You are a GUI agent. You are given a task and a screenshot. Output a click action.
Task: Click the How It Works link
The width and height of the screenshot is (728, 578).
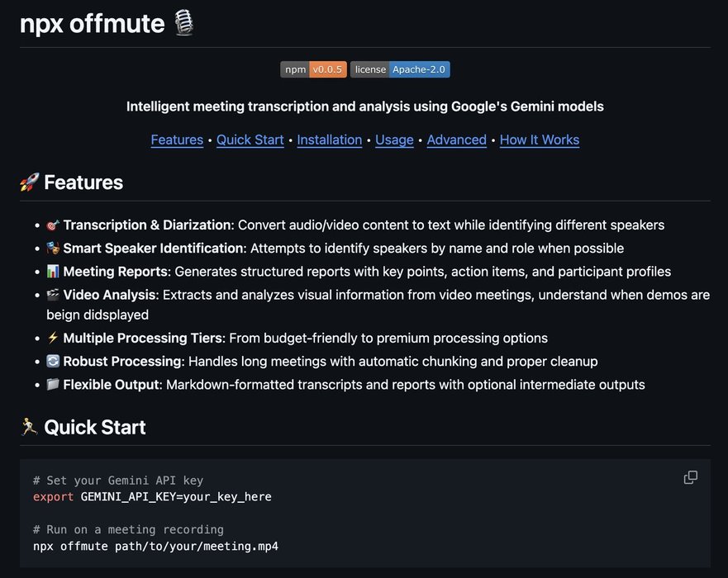pos(540,140)
